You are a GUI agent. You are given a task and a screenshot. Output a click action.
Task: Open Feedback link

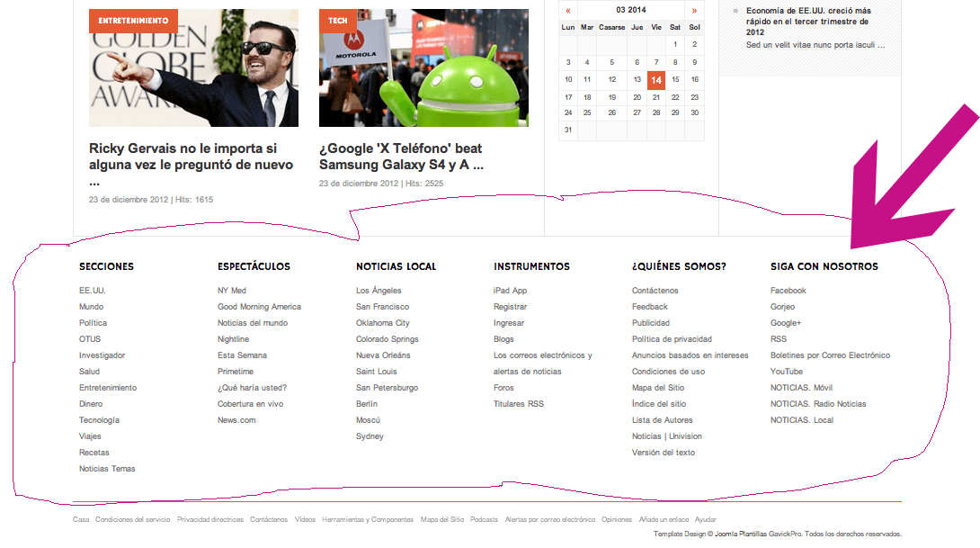(x=650, y=307)
